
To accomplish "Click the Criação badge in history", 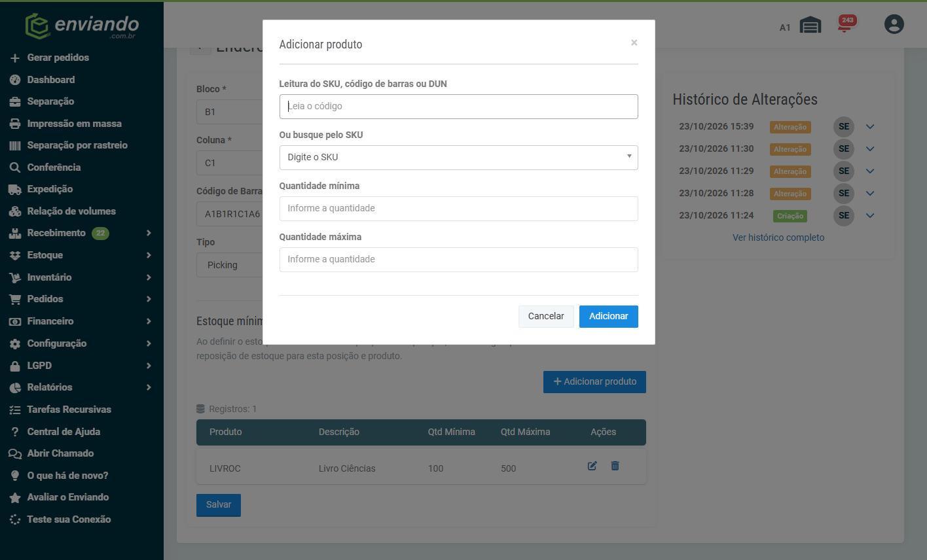I will 790,216.
